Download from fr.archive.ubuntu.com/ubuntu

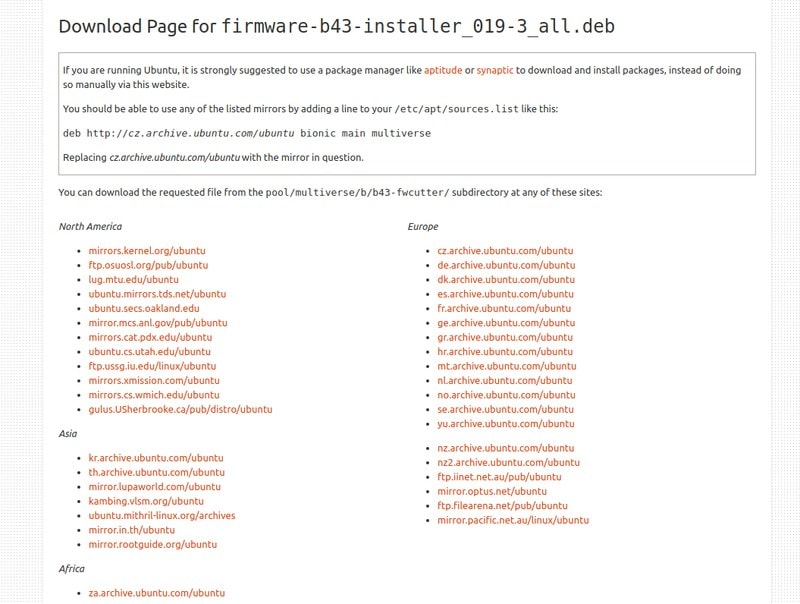pyautogui.click(x=504, y=308)
